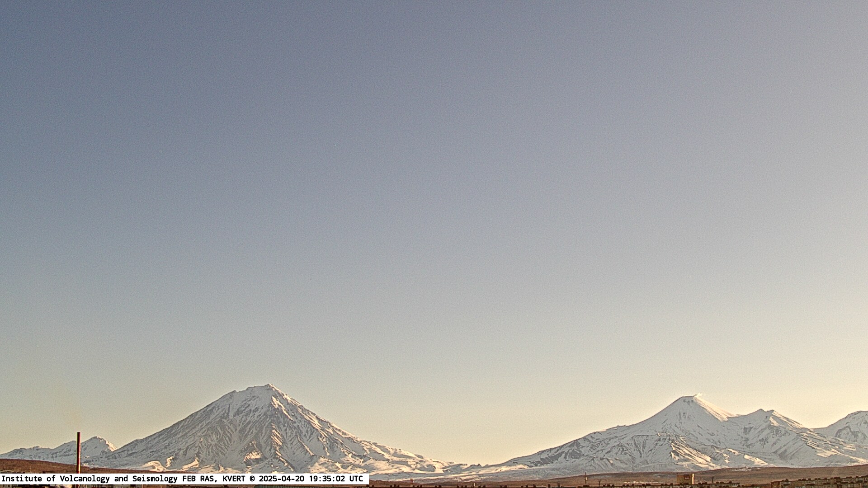Click the 2025-04-20 19:35:02 UTC timestamp

[x=311, y=479]
